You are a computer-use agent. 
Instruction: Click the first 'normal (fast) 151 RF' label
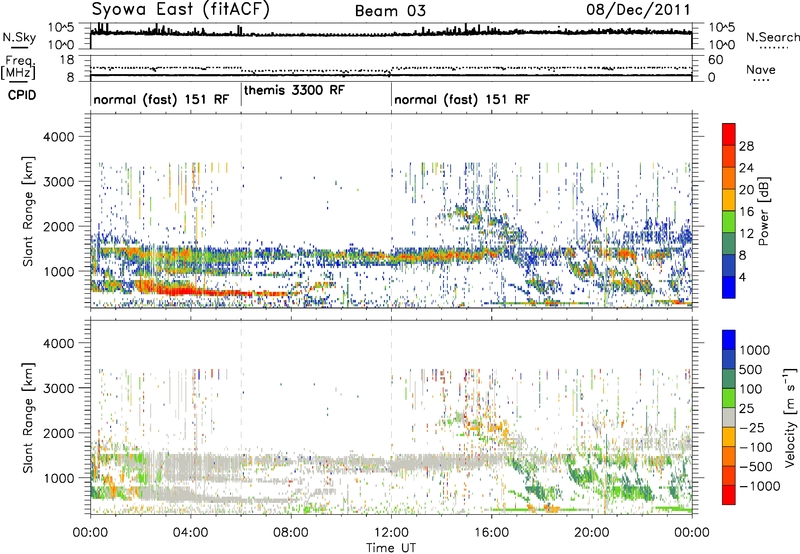coord(161,99)
